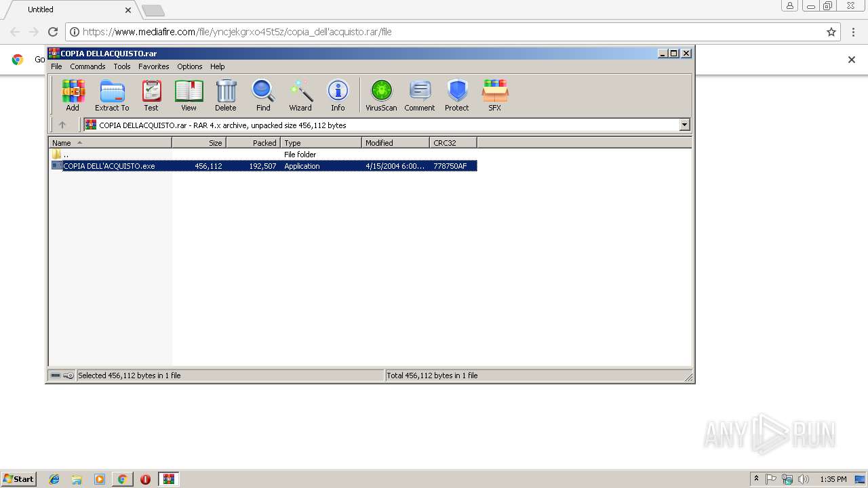The image size is (868, 488).
Task: Click the Extract To toolbar icon
Action: coord(112,95)
